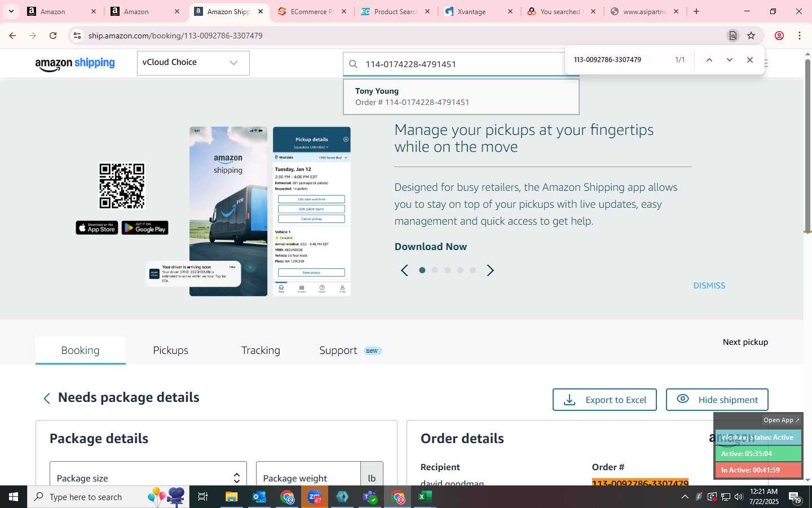Open the volume control in system tray

tap(739, 497)
